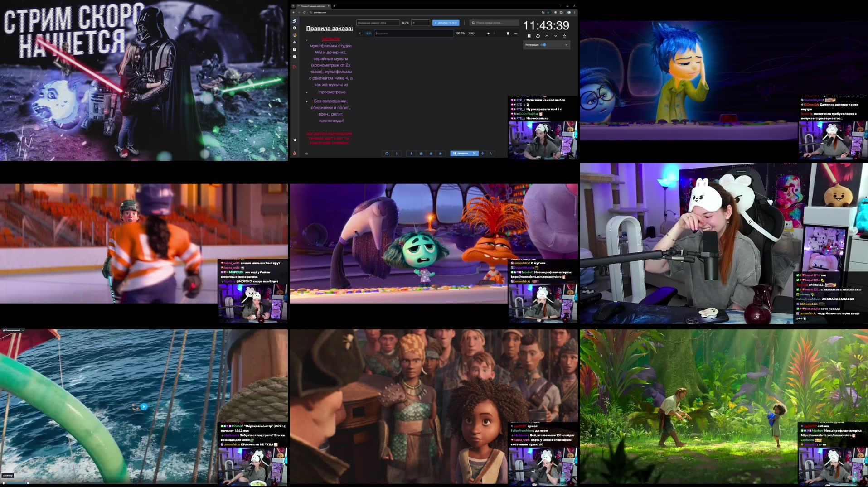
Task: Focus the Название field of lot 1
Action: (x=414, y=33)
